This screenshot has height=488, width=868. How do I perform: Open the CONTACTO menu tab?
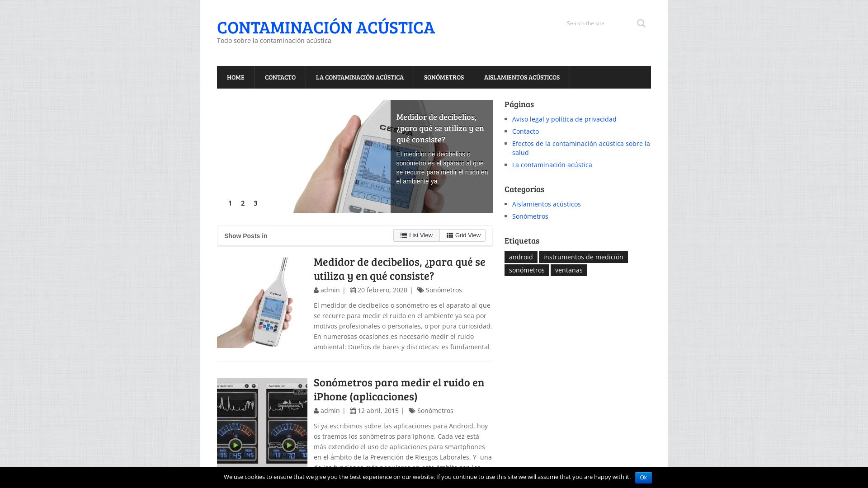279,77
